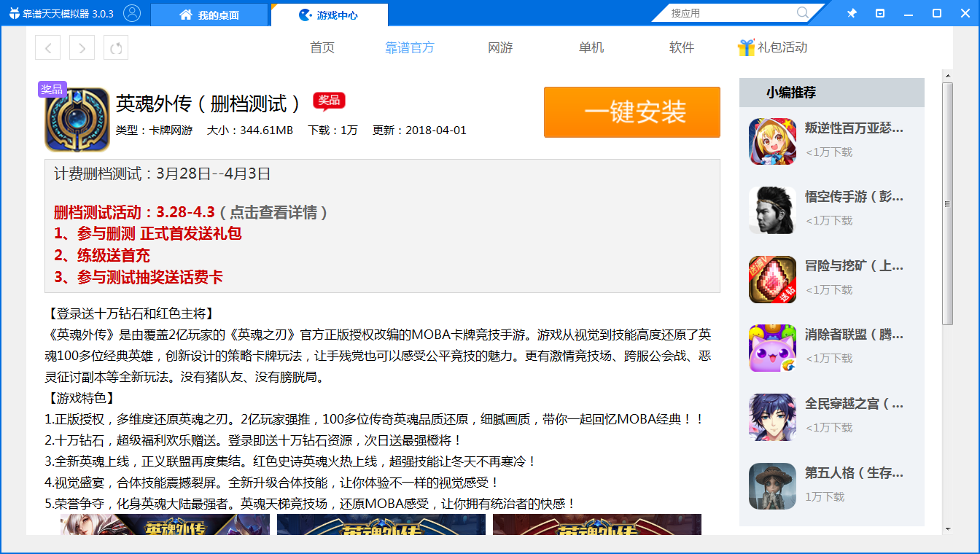Click the 消除者联盟 title link

pyautogui.click(x=854, y=335)
